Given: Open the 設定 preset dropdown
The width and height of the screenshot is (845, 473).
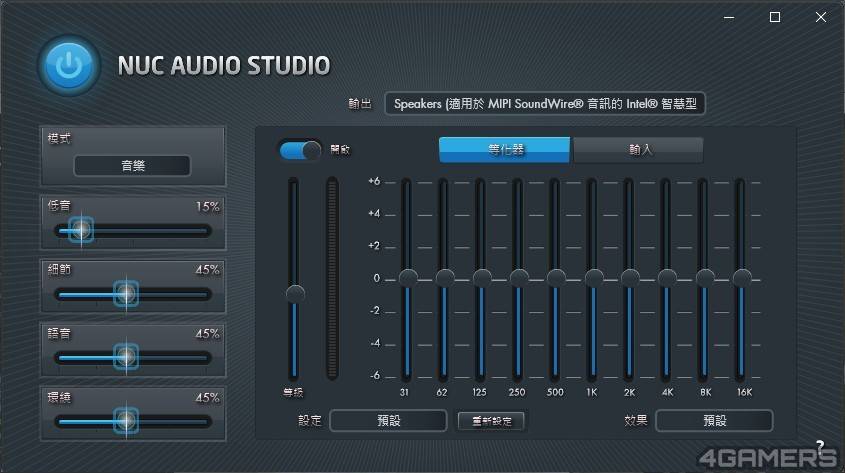Looking at the screenshot, I should pyautogui.click(x=389, y=420).
